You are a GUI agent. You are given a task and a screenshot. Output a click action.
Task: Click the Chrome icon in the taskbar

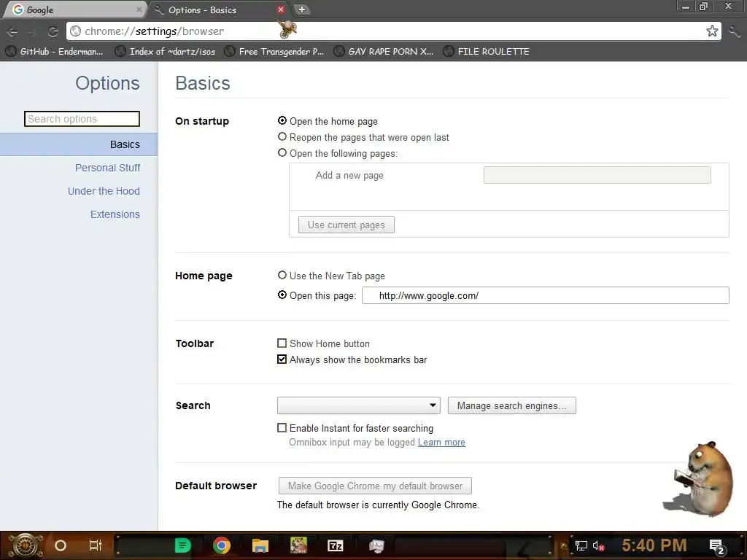pos(222,545)
